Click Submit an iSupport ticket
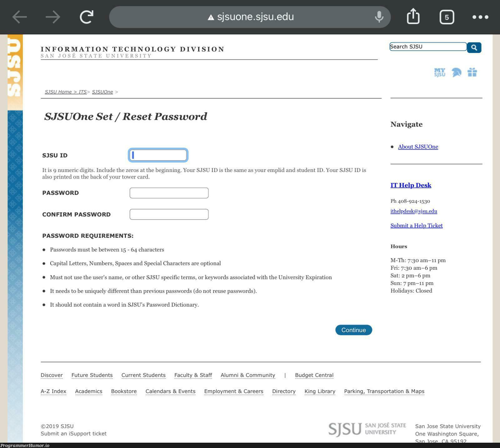Viewport: 500px width, 448px height. pyautogui.click(x=73, y=434)
